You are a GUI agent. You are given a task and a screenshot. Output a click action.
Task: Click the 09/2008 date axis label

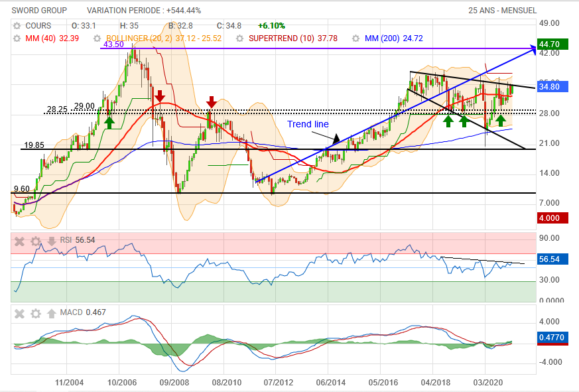(x=174, y=383)
